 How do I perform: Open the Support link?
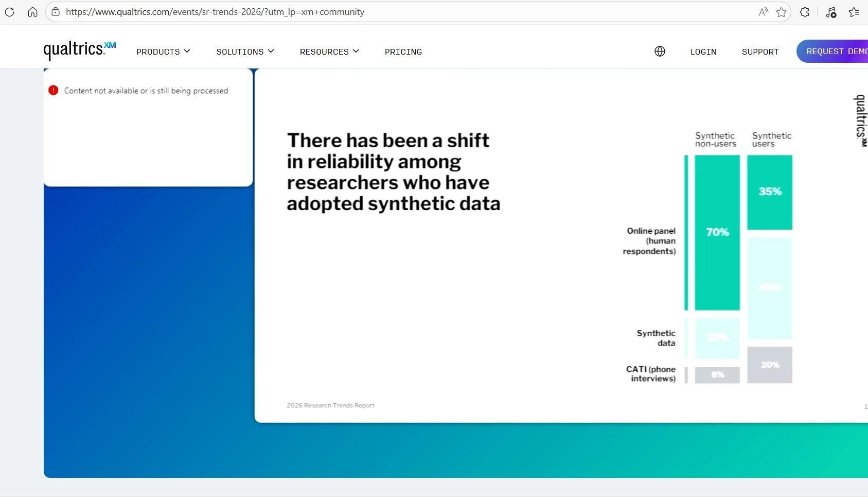760,52
